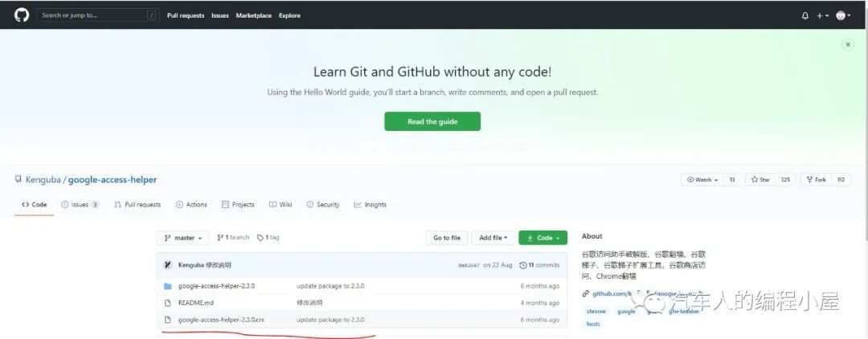Open Kenguba author avatar in commit row
The height and width of the screenshot is (339, 868).
[x=168, y=265]
